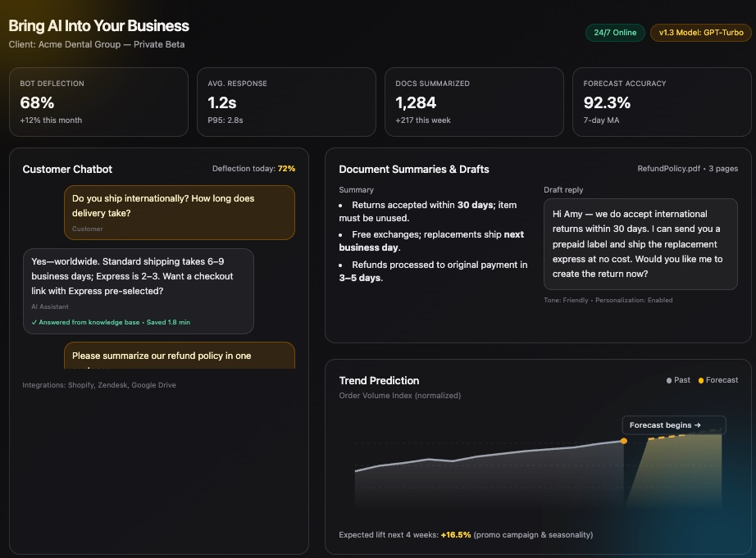
Task: Click the AI Assistant shipping reply bubble
Action: pyautogui.click(x=138, y=291)
